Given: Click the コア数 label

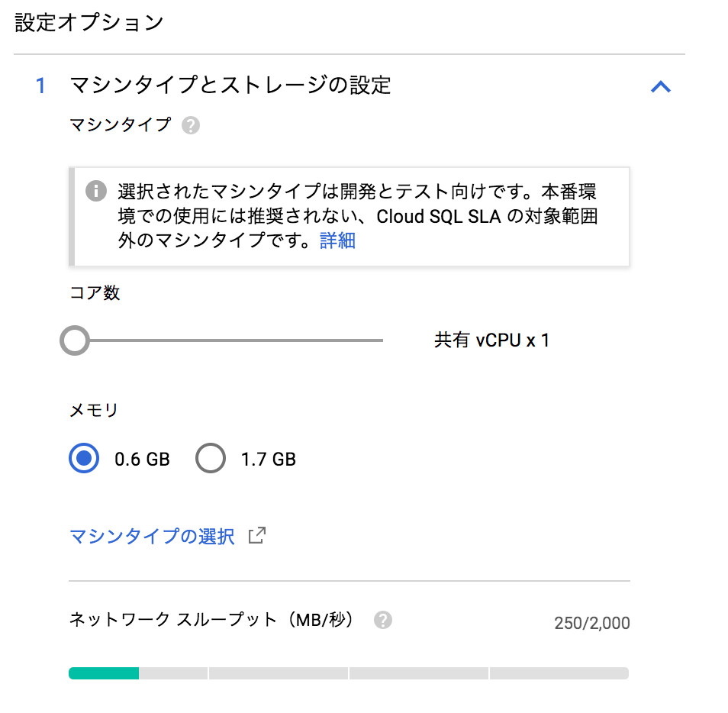Looking at the screenshot, I should tap(95, 293).
